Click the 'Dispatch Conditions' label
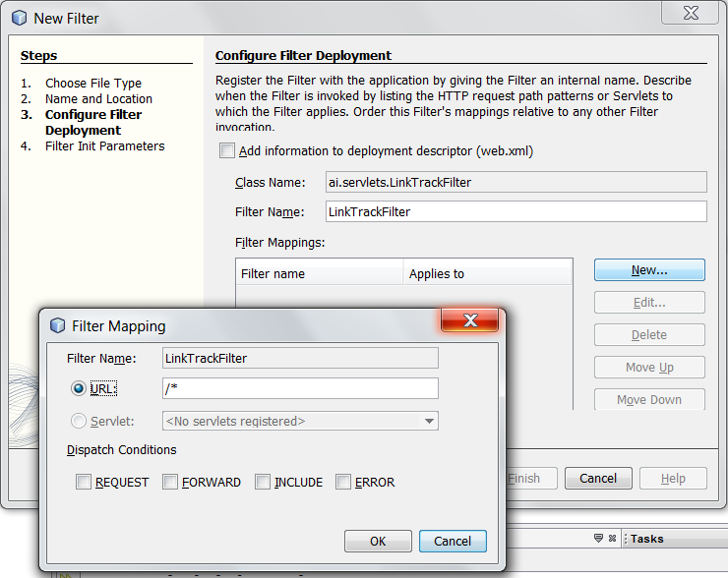 122,450
